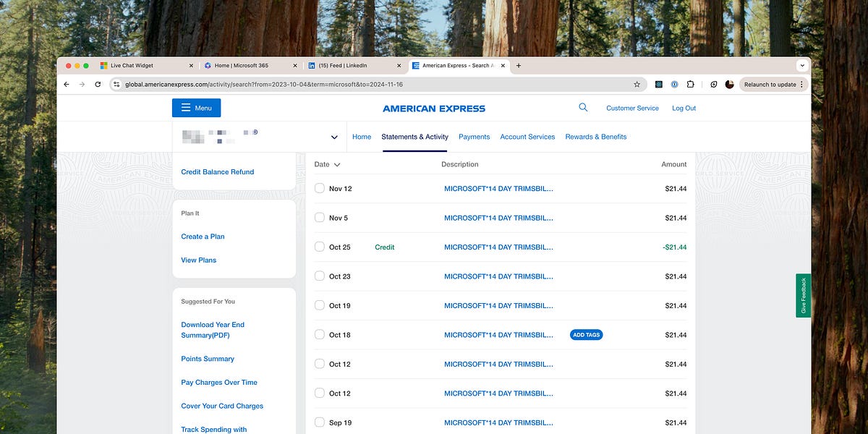Bookmark this page with the star icon
The height and width of the screenshot is (434, 868).
pos(637,85)
